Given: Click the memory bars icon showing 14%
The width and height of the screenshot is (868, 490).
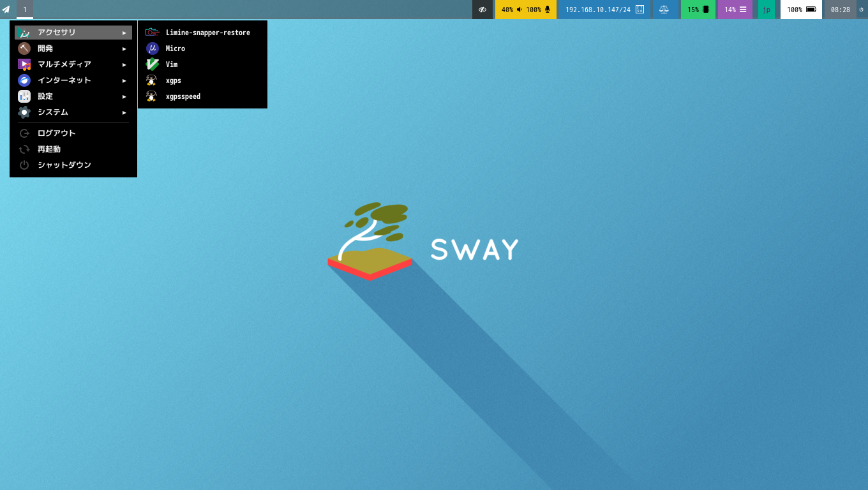Looking at the screenshot, I should click(x=743, y=10).
